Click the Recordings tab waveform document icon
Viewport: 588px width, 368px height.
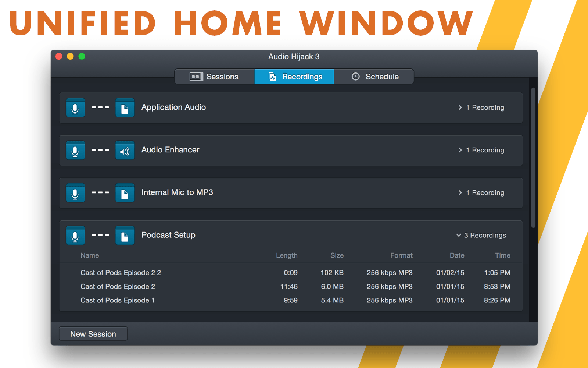[272, 77]
